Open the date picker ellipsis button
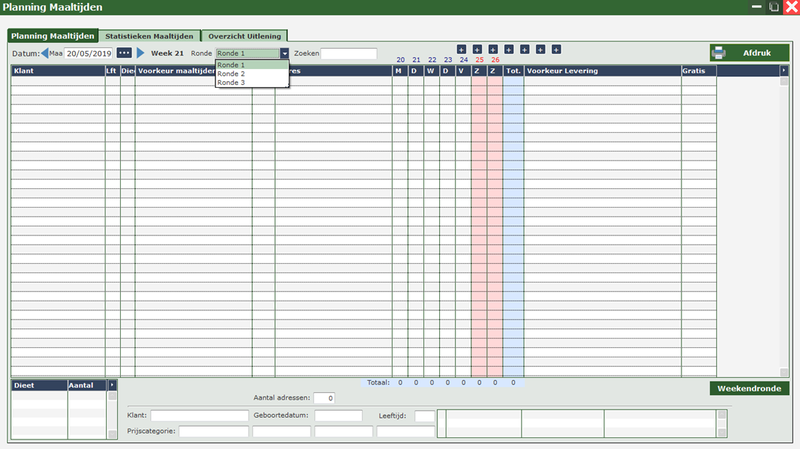The width and height of the screenshot is (800, 449). 124,53
